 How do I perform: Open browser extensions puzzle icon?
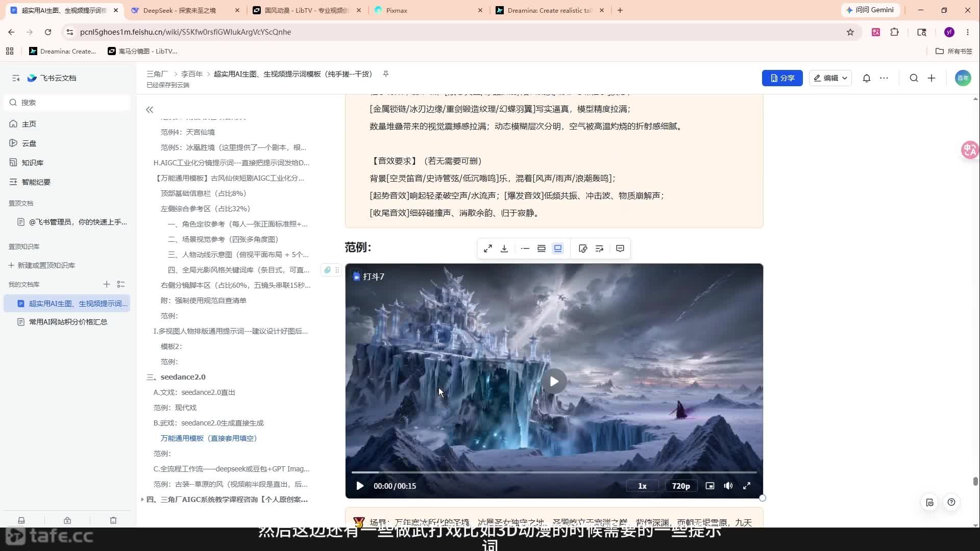[x=895, y=32]
